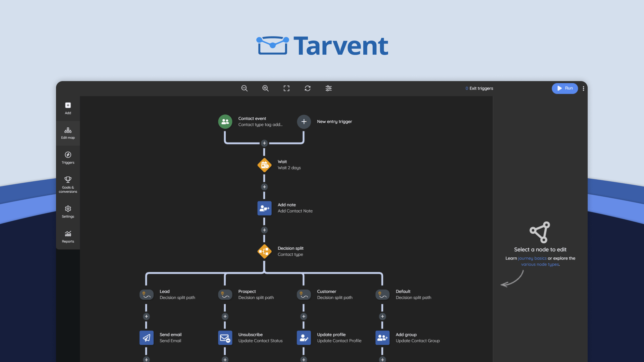
Task: Click the refresh journey icon
Action: tap(308, 88)
